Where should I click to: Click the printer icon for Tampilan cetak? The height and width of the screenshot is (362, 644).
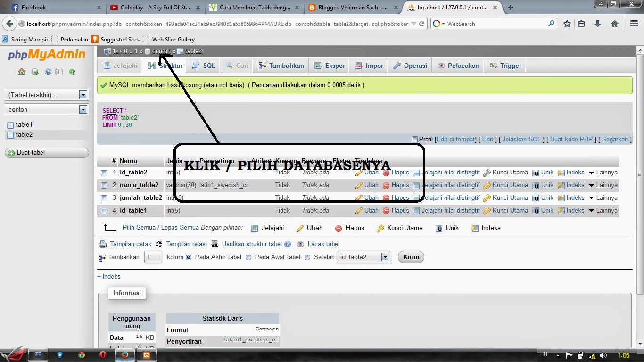[103, 244]
